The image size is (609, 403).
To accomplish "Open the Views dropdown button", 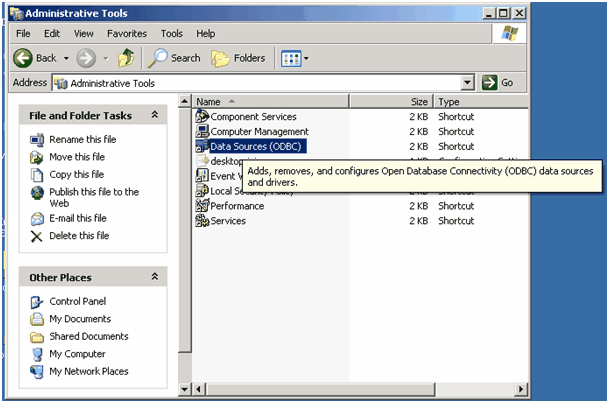I will [x=294, y=58].
